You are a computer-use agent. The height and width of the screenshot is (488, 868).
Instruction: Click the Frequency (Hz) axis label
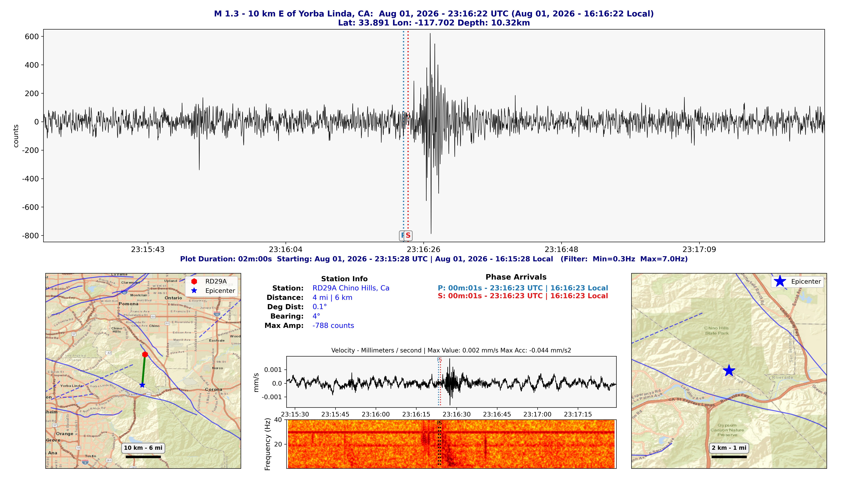tap(268, 444)
